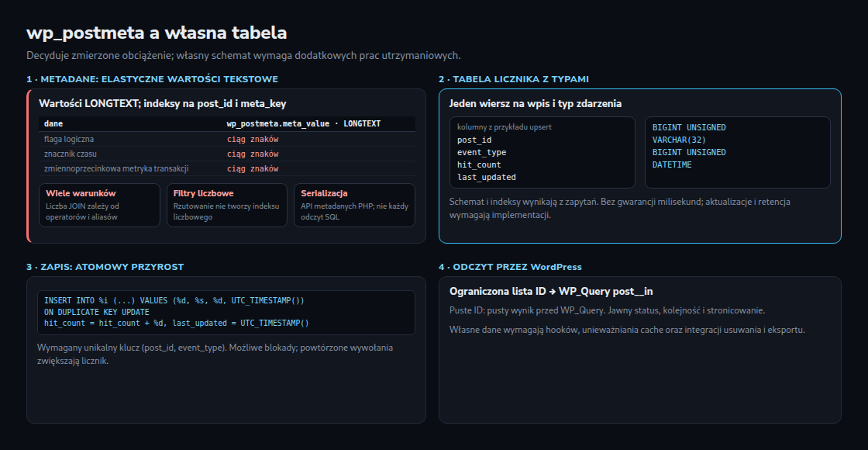Click the line starting "Własne dane wymagają hooków"

coord(627,330)
